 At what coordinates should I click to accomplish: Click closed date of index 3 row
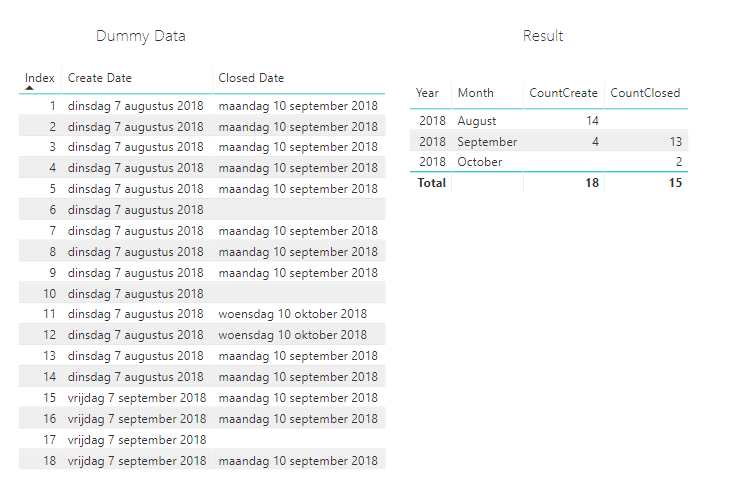click(298, 147)
